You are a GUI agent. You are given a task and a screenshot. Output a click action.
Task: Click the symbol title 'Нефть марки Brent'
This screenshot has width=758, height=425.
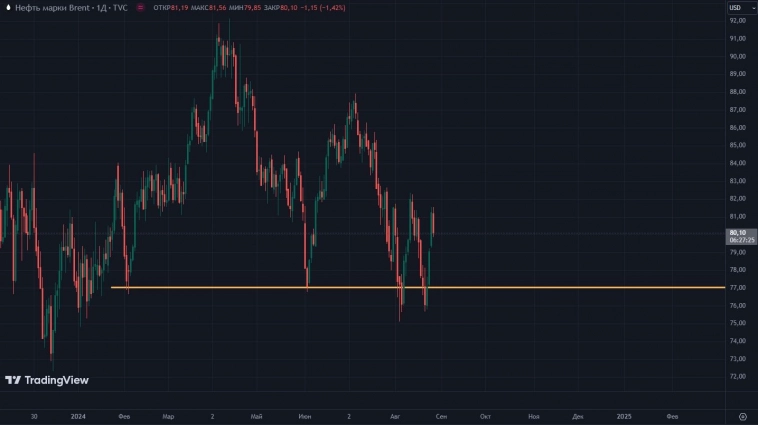click(52, 8)
